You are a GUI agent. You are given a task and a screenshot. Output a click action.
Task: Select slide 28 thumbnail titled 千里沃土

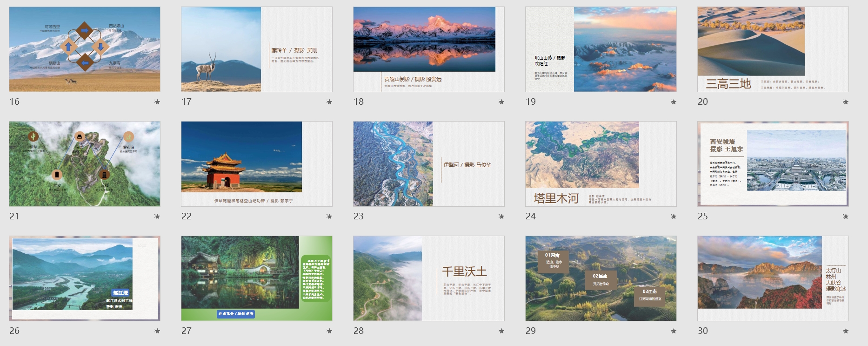coord(429,278)
